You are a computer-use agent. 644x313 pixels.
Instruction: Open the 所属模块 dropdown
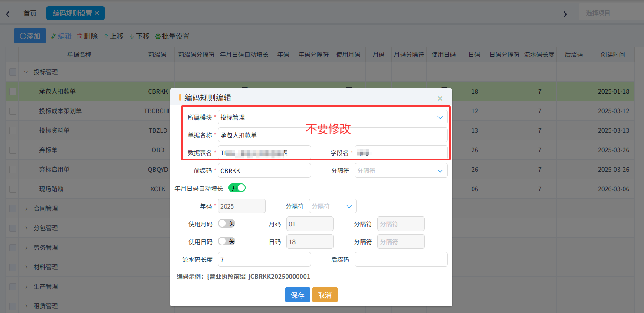pos(333,117)
